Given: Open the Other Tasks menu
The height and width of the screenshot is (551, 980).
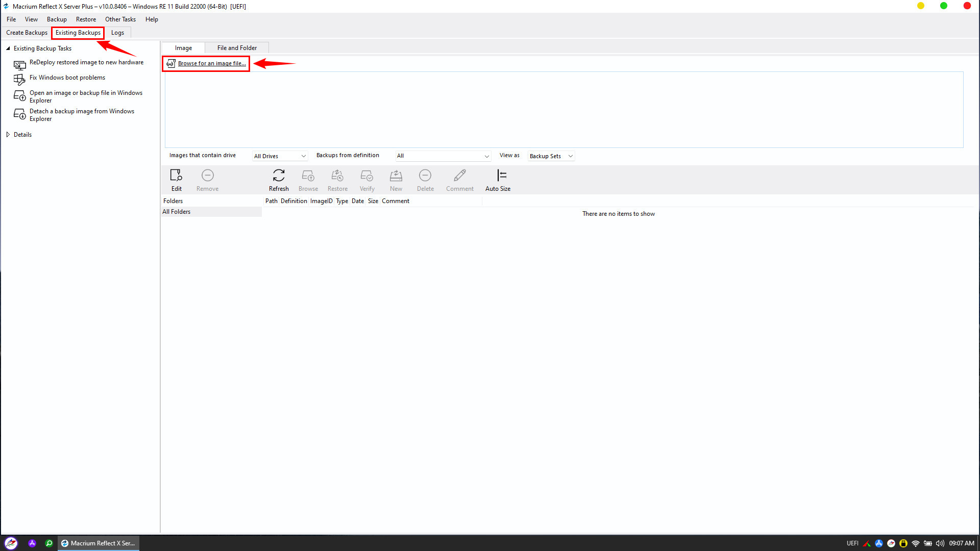Looking at the screenshot, I should point(120,19).
